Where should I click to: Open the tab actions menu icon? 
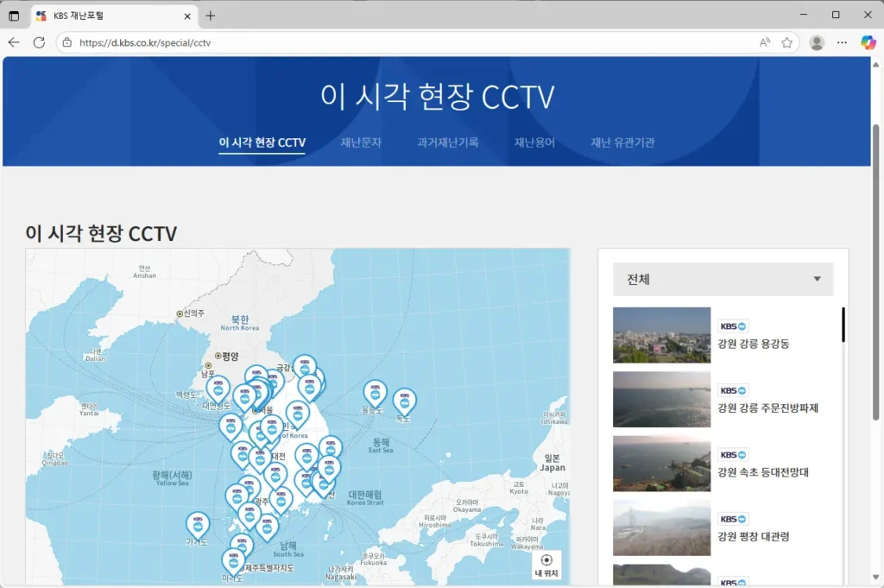coord(14,16)
